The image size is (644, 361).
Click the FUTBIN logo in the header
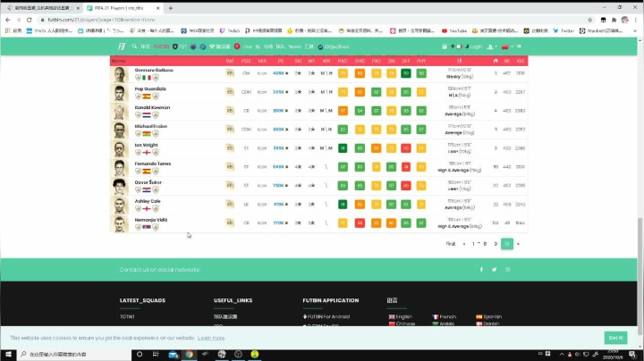pos(122,46)
